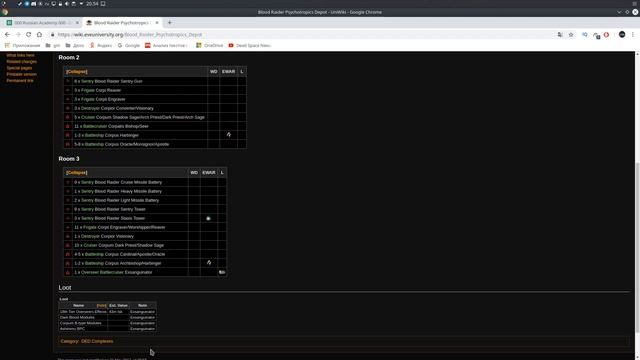
Task: Reload the current wiki page
Action: click(x=29, y=35)
